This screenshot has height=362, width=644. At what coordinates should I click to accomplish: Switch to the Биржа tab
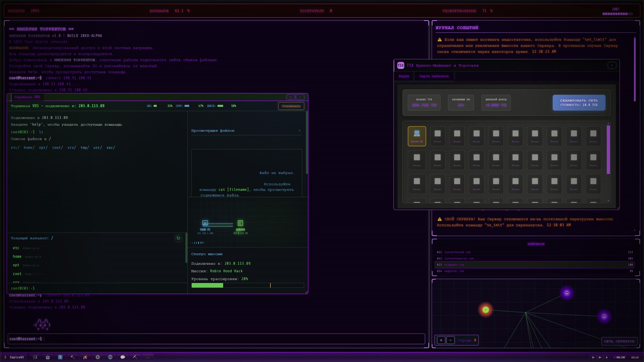(x=404, y=76)
